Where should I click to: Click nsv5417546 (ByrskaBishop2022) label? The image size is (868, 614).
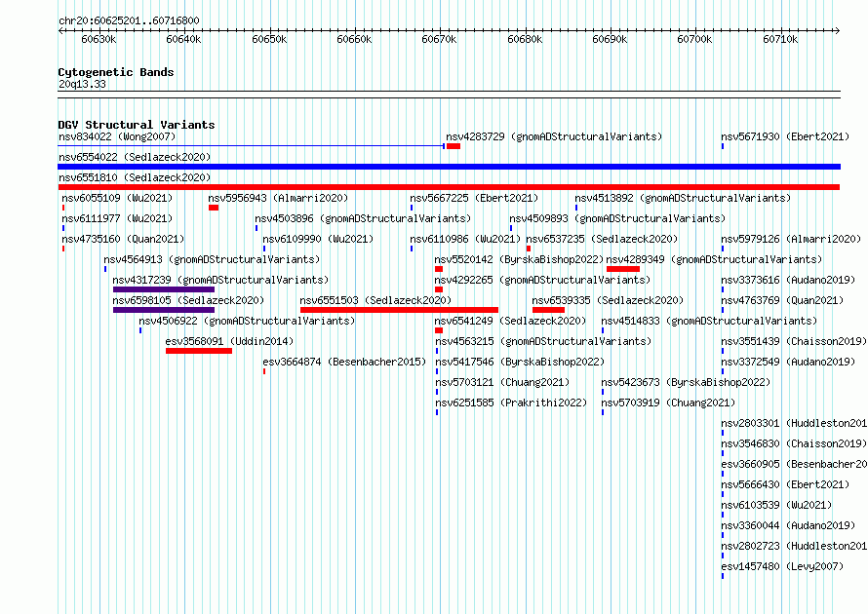(x=520, y=362)
